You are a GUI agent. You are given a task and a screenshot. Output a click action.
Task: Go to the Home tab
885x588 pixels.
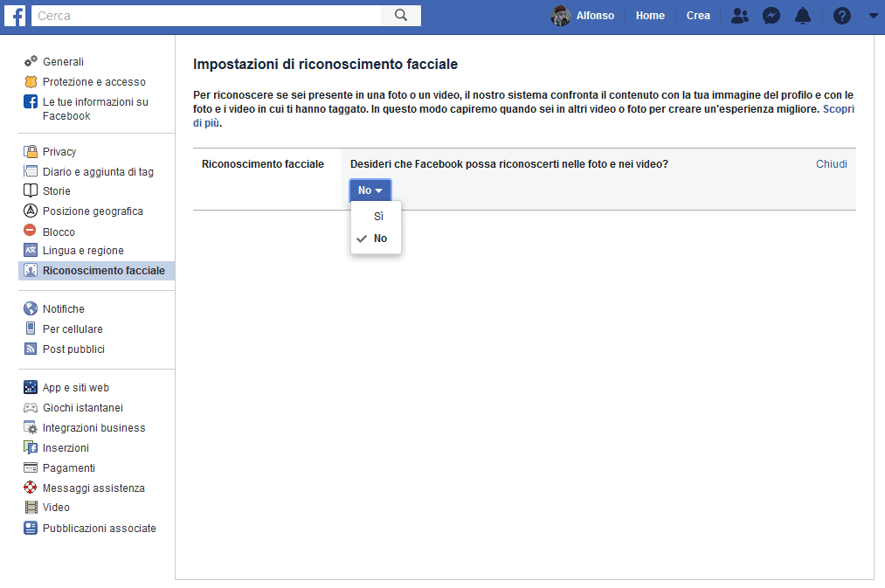click(x=650, y=16)
